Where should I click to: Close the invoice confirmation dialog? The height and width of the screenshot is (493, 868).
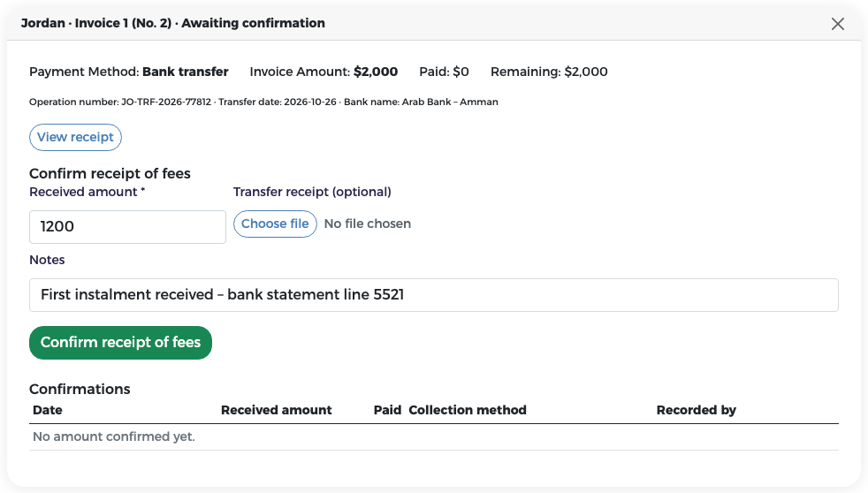coord(838,24)
